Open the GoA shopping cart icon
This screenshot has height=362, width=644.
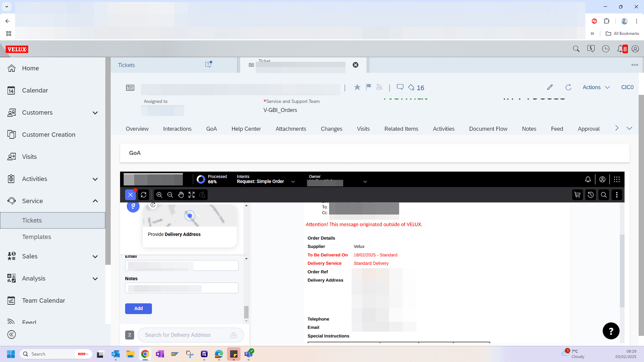tap(578, 195)
